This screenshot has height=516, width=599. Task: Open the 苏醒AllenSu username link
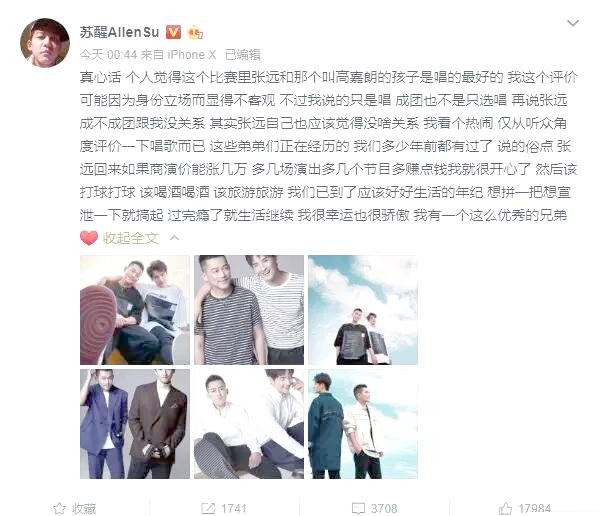tap(120, 32)
